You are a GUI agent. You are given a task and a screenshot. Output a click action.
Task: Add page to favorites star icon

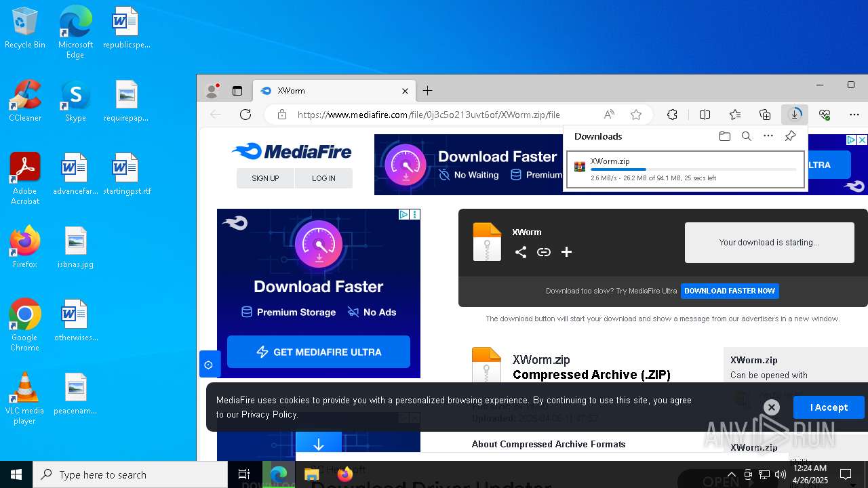click(635, 115)
